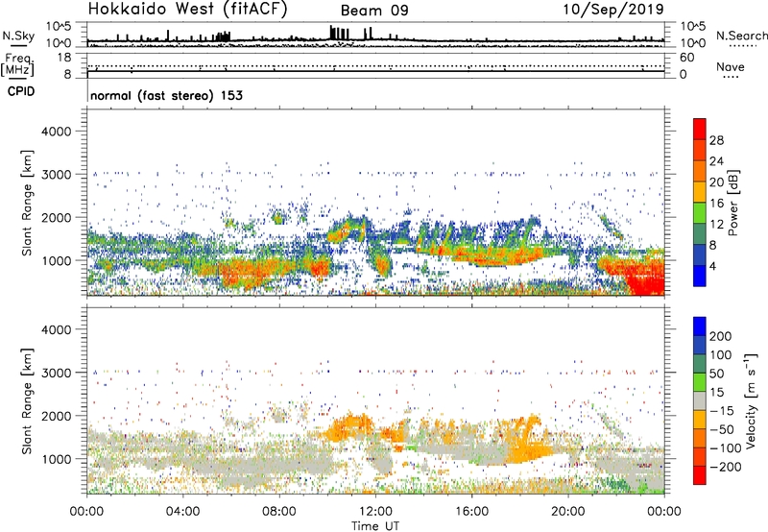Click the noise spike cluster near 10:00 UT
Viewport: 768px width, 532px height.
(340, 33)
